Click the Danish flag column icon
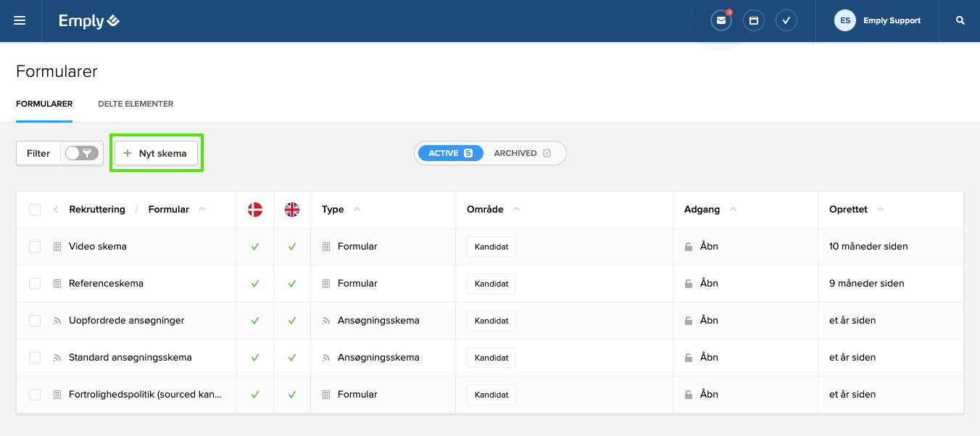 (x=255, y=210)
